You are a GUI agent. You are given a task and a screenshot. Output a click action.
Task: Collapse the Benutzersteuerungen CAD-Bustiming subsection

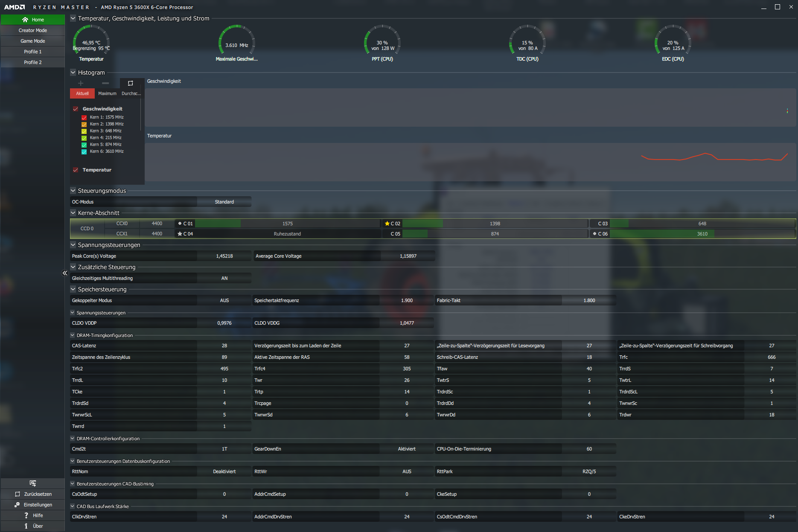[x=73, y=484]
